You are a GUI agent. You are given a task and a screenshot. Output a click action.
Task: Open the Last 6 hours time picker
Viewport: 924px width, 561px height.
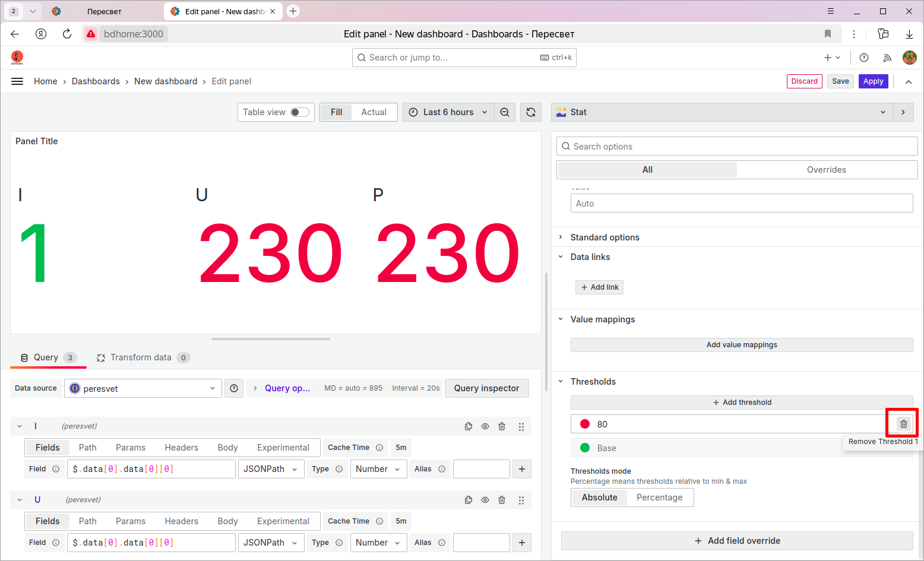(448, 112)
